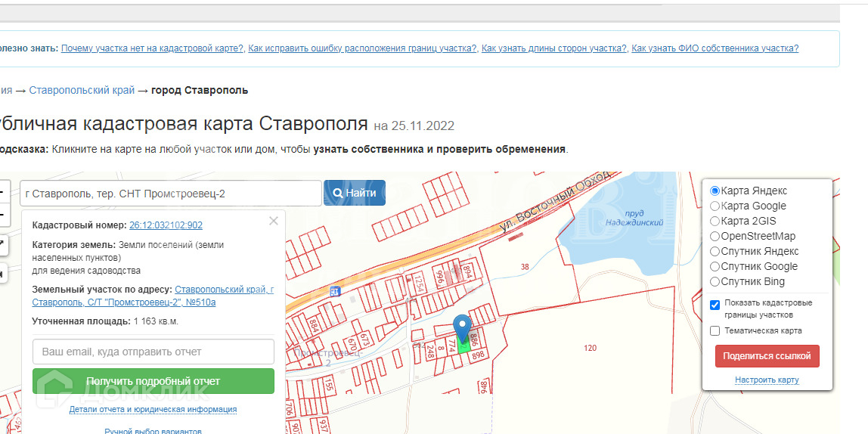Select Спутник Bing radio option
Image resolution: width=868 pixels, height=434 pixels.
point(715,282)
